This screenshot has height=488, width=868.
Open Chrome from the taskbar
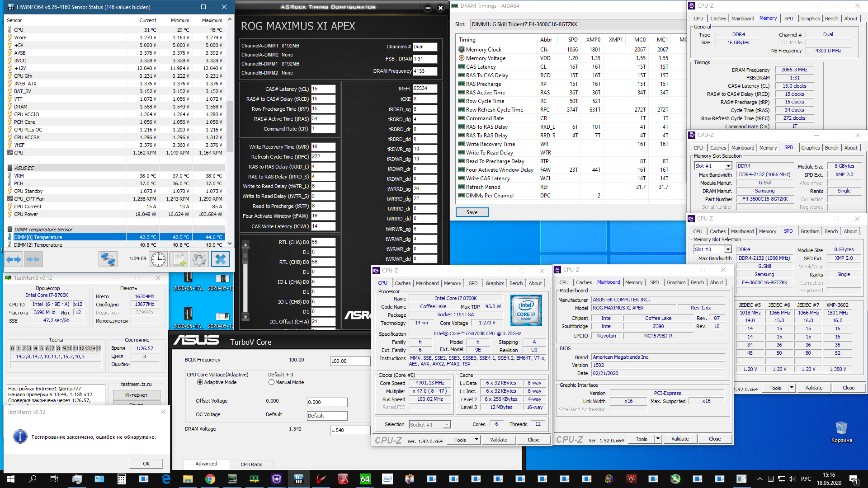point(210,479)
